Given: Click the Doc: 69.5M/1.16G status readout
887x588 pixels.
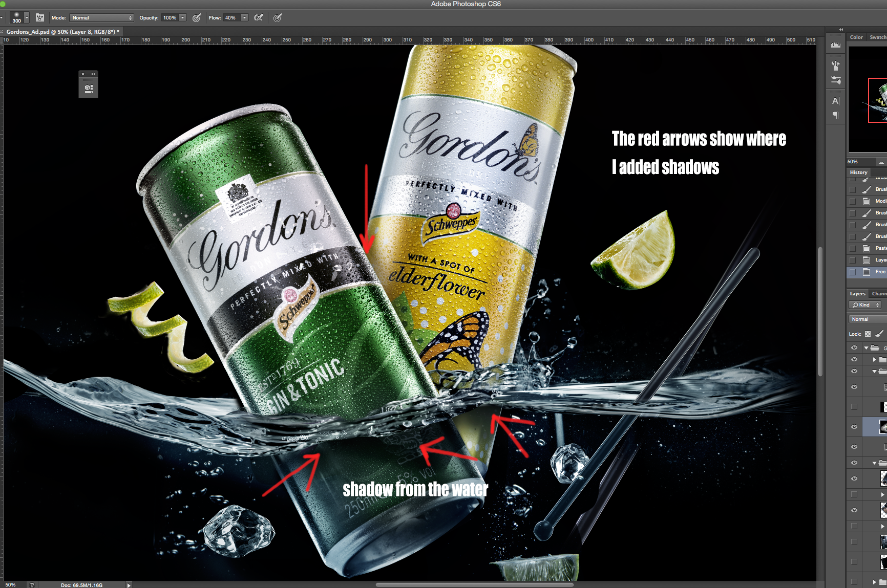Looking at the screenshot, I should coord(81,585).
